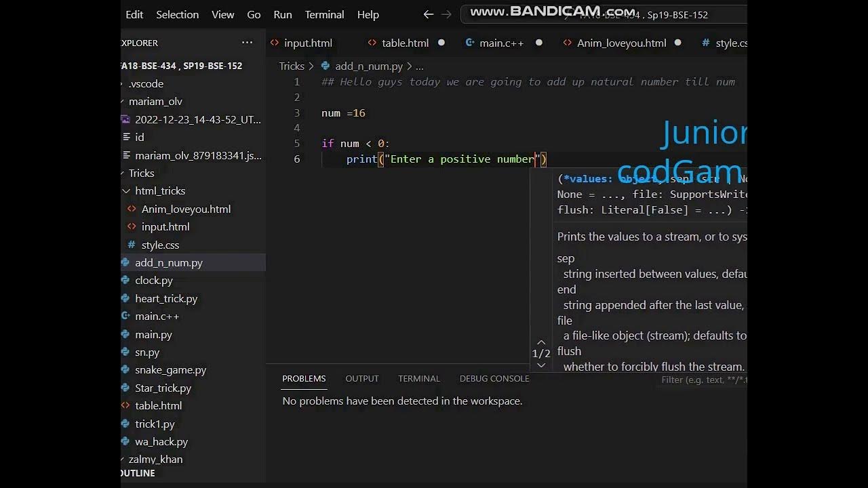Screen dimensions: 868x488
Task: Click HTML file icon on table.html tab
Action: pos(372,43)
